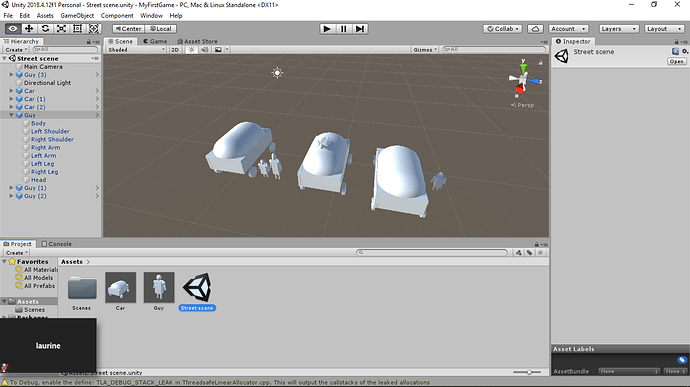Image resolution: width=690 pixels, height=387 pixels.
Task: Open the File menu
Action: pos(8,15)
